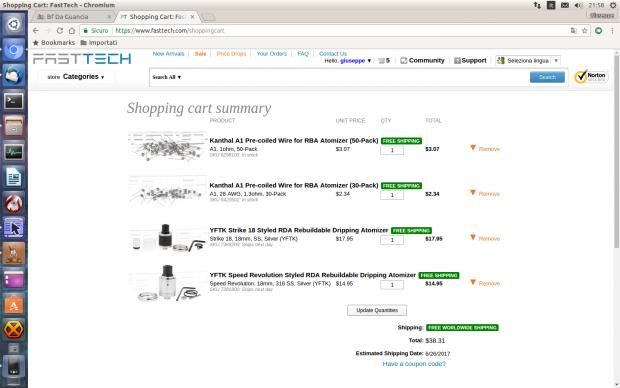620x388 pixels.
Task: Open the Support link
Action: 470,61
